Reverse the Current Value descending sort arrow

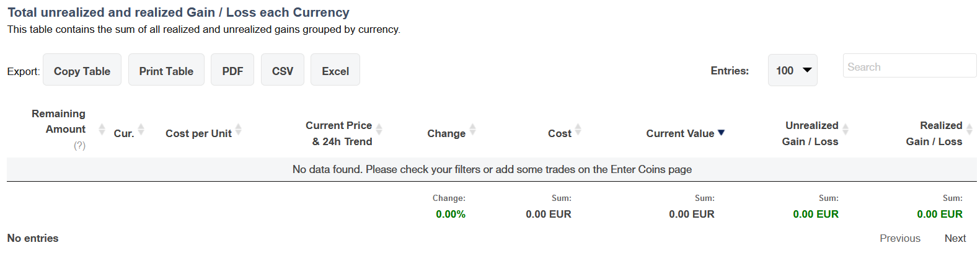pos(721,133)
